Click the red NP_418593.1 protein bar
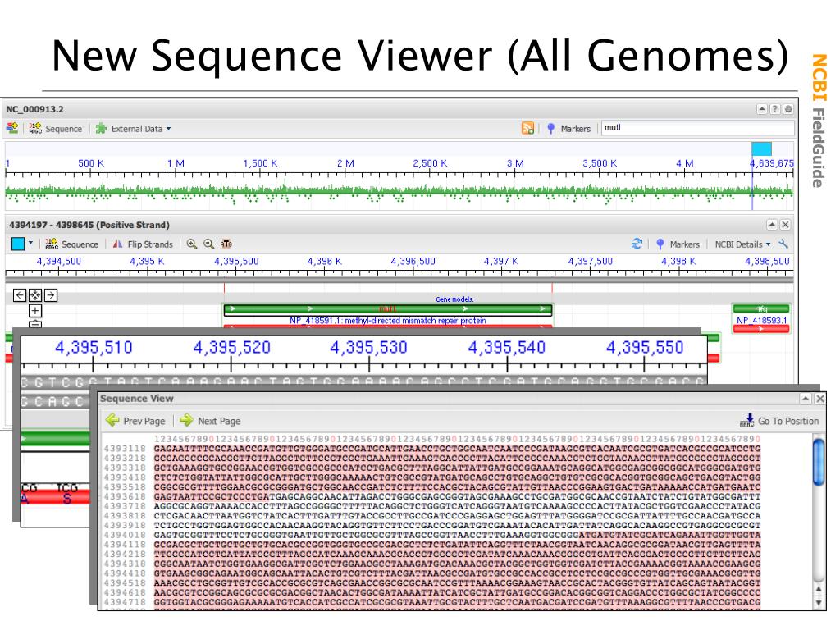 pyautogui.click(x=760, y=329)
